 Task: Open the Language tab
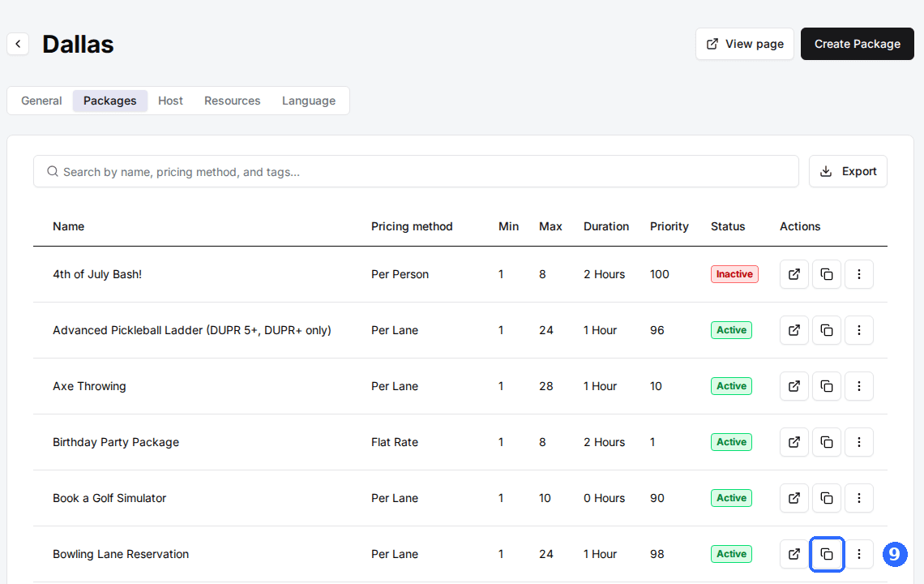(309, 101)
